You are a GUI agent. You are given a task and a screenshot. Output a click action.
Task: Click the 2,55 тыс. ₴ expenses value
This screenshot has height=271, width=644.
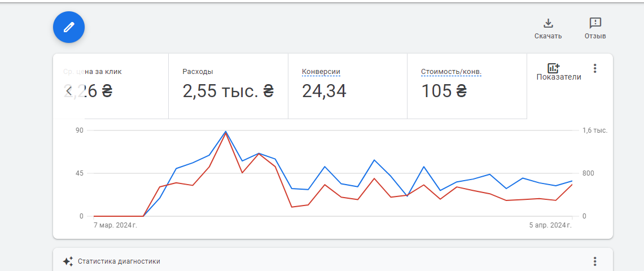point(228,91)
